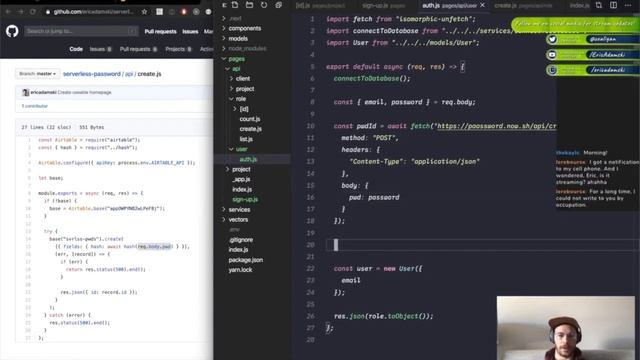This screenshot has height=360, width=640.
Task: Open index.js just below _app.js
Action: click(242, 189)
